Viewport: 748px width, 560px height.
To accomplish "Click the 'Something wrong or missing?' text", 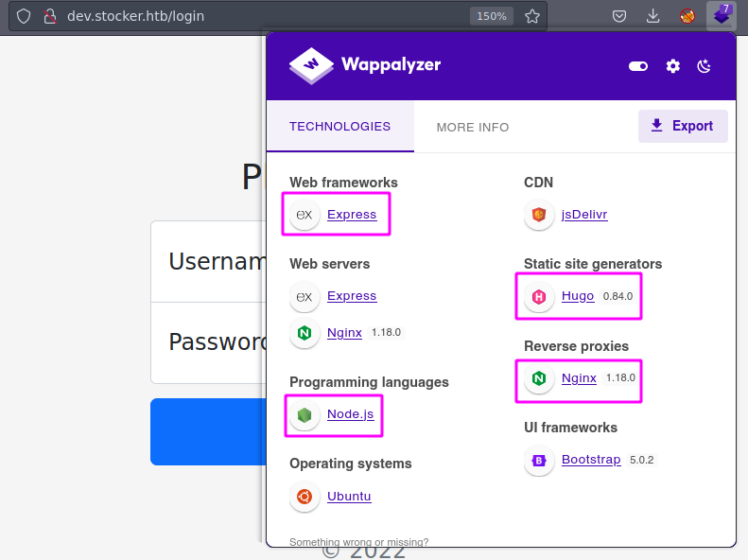I will [x=358, y=542].
